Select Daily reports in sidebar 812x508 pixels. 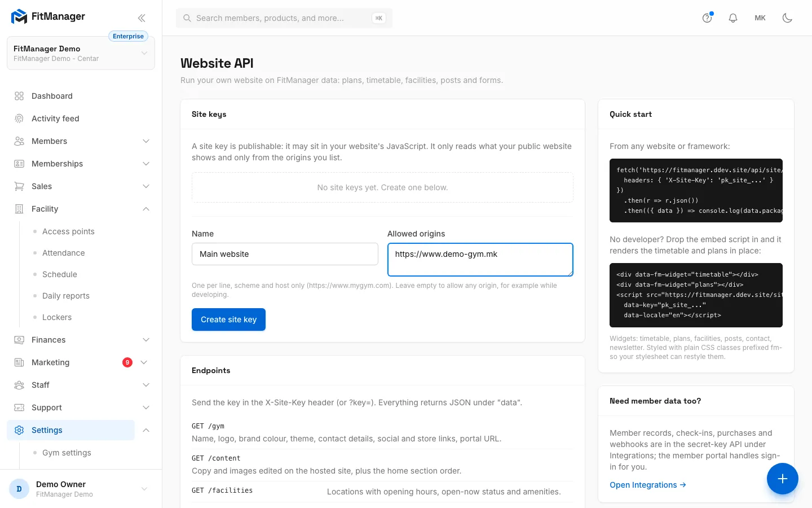click(x=66, y=296)
